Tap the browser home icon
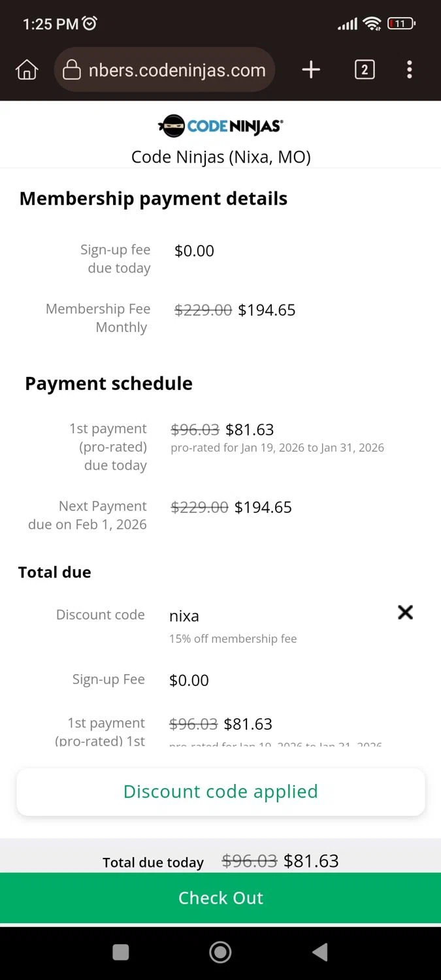Image resolution: width=441 pixels, height=980 pixels. tap(27, 70)
